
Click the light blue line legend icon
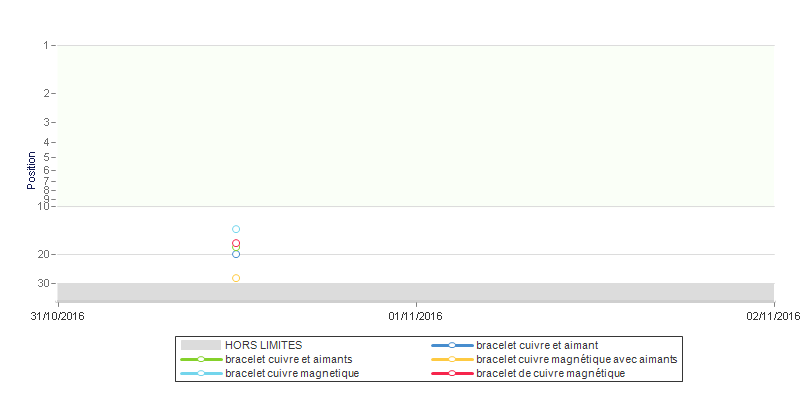(x=201, y=373)
